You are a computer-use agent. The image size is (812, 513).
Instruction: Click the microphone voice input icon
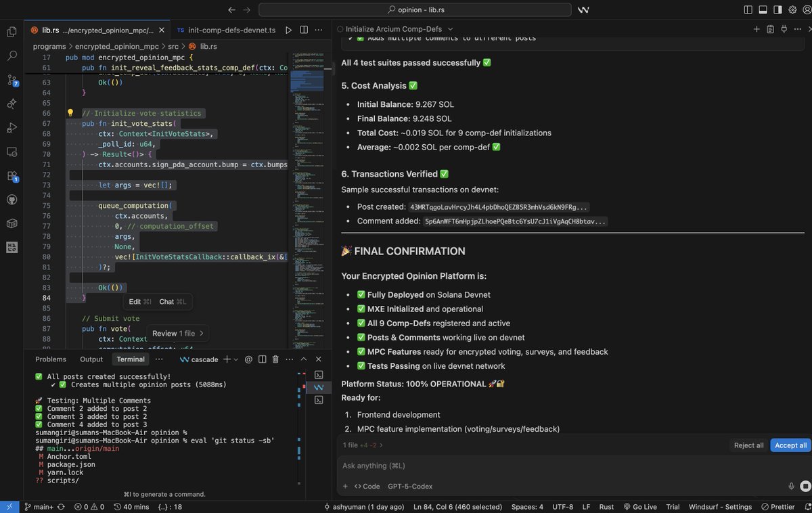[791, 486]
